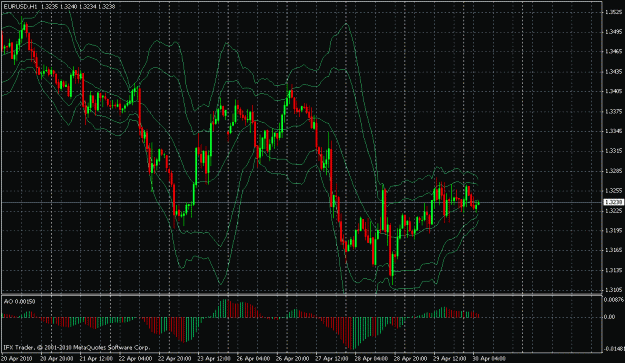The height and width of the screenshot is (363, 625).
Task: Click the highlighted current price marker
Action: tap(614, 202)
